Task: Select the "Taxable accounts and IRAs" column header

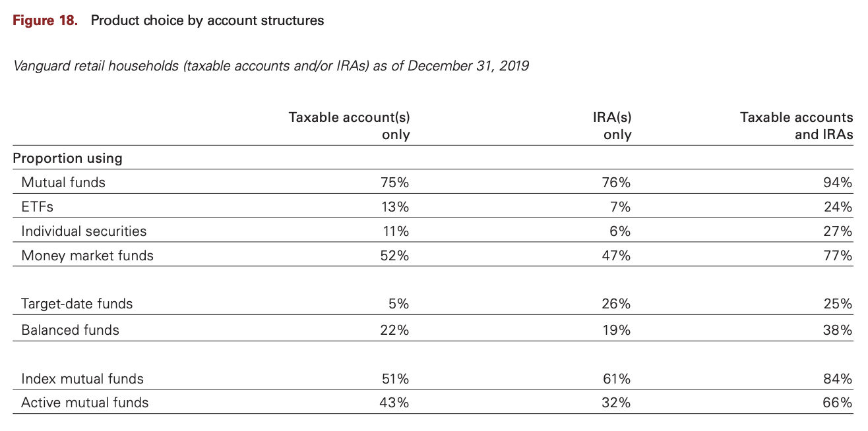Action: 796,126
